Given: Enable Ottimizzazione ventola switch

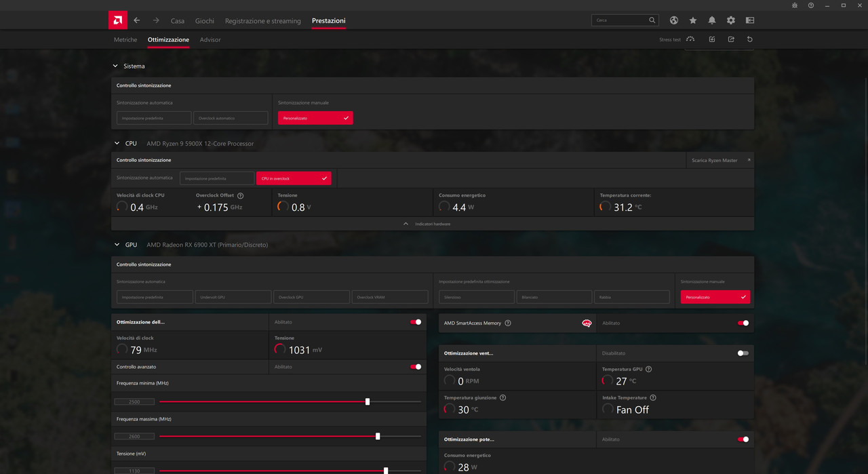Looking at the screenshot, I should [743, 353].
